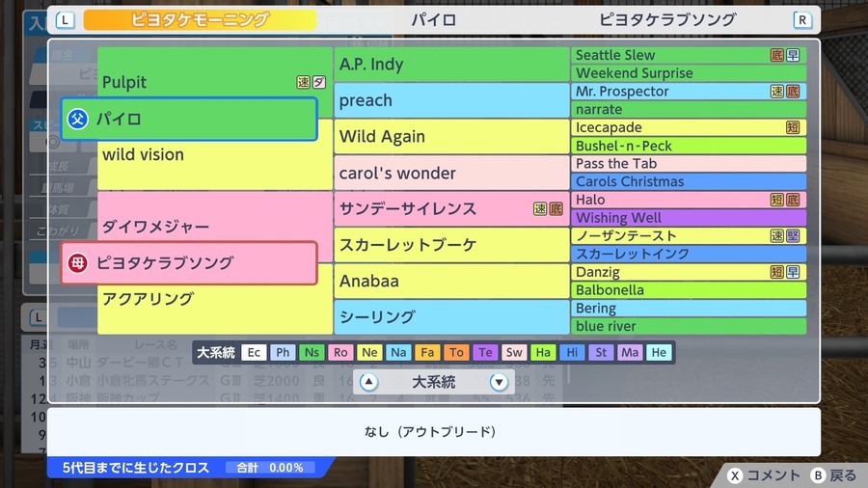
Task: Click the ダ factor icon on Pulpit
Action: click(319, 82)
